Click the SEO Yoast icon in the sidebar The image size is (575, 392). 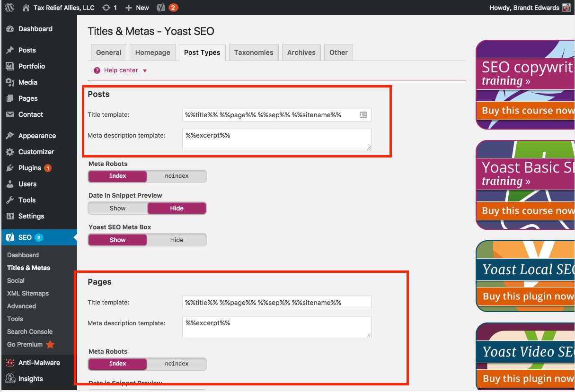click(10, 237)
